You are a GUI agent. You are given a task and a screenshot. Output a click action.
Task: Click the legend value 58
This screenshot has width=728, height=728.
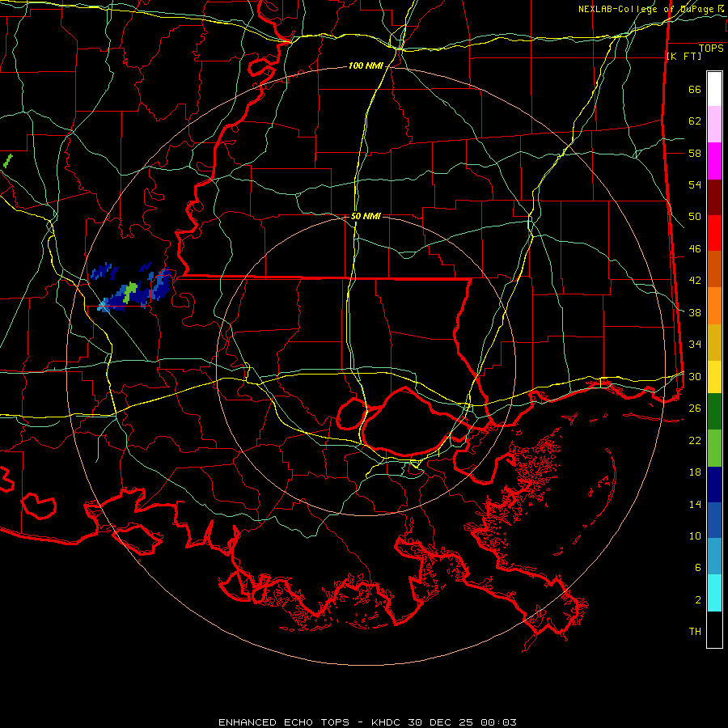(x=695, y=153)
